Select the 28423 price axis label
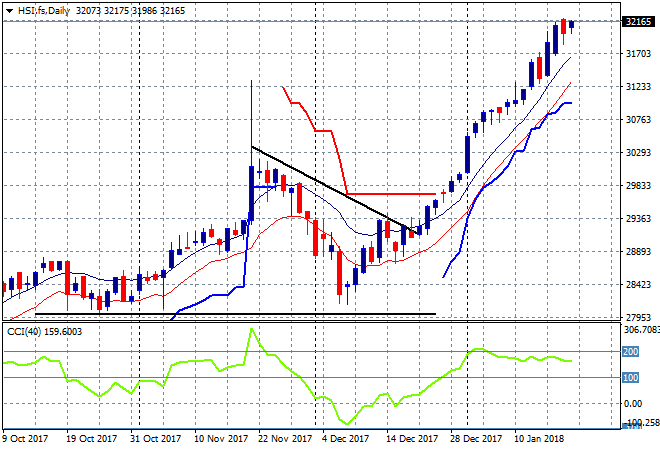The height and width of the screenshot is (450, 660). [636, 285]
